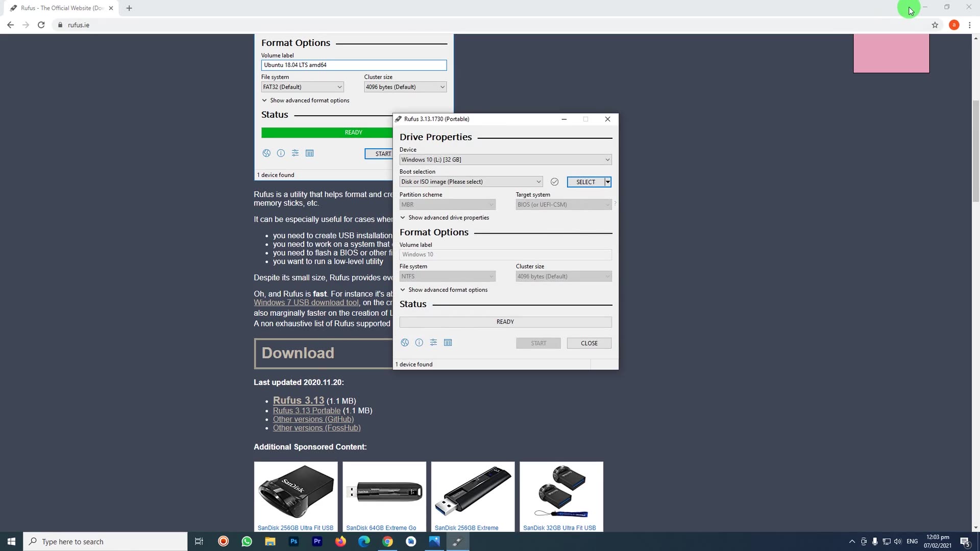
Task: Click the arrow next to the SELECT button
Action: (607, 182)
